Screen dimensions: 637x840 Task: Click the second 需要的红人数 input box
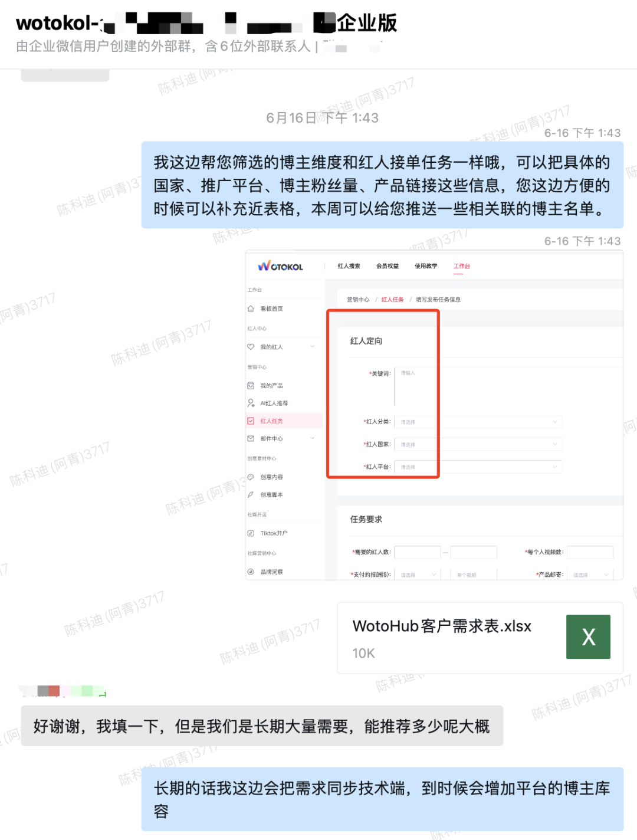pyautogui.click(x=474, y=552)
